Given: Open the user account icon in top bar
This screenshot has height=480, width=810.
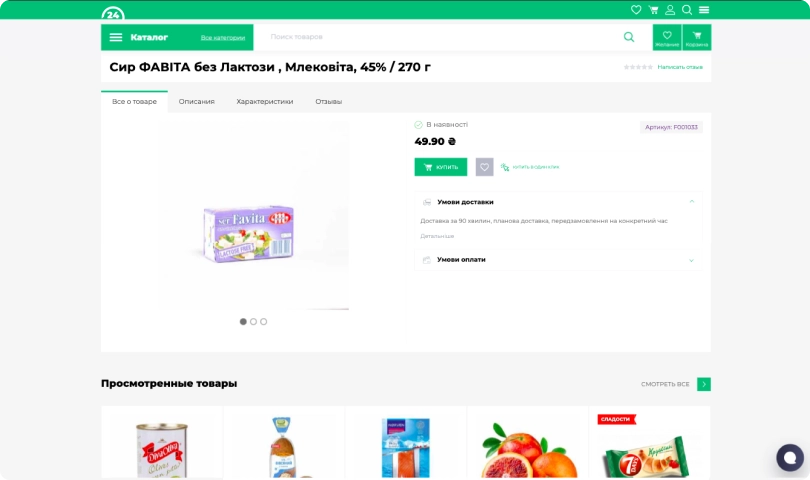Looking at the screenshot, I should [x=670, y=10].
